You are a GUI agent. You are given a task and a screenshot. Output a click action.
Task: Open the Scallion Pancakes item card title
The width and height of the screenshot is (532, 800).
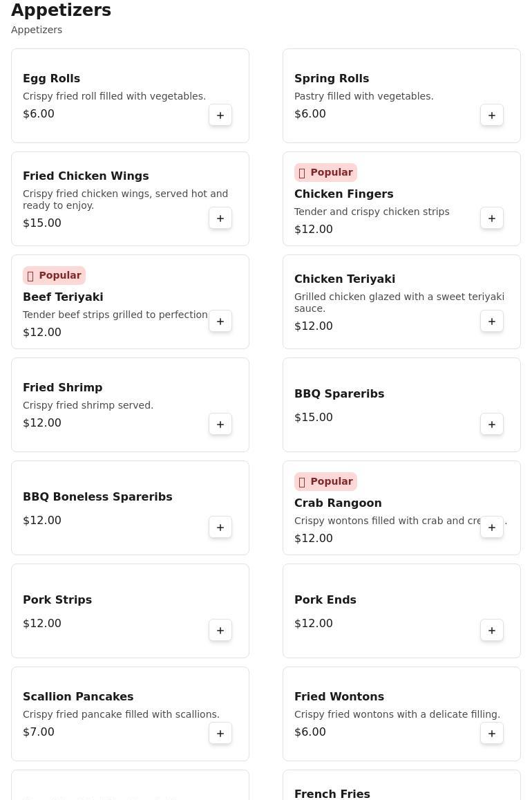tap(78, 696)
